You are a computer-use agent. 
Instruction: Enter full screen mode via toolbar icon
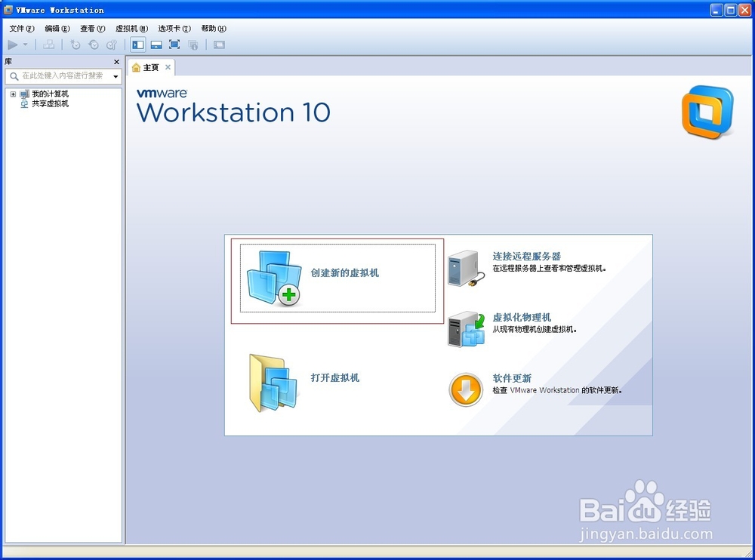click(x=174, y=45)
